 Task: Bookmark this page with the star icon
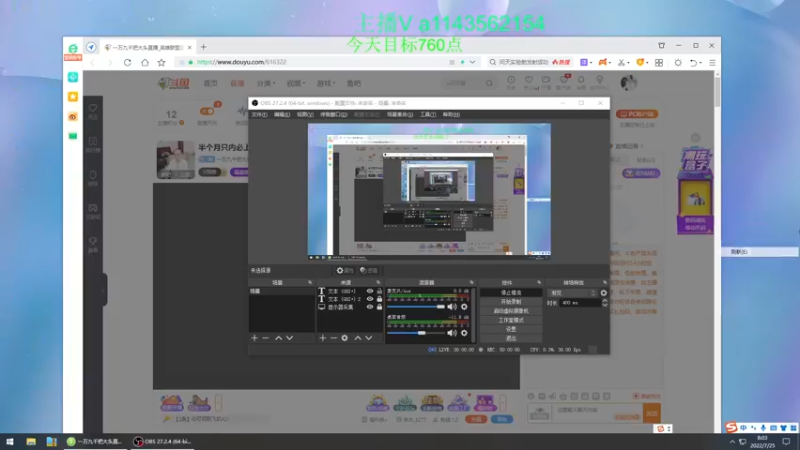tap(161, 62)
